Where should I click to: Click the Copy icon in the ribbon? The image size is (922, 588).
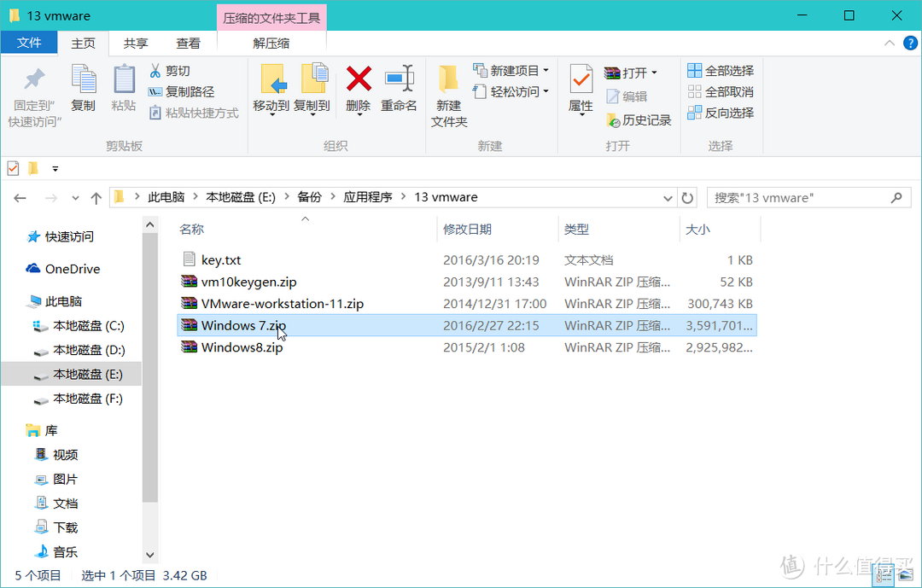pyautogui.click(x=83, y=79)
